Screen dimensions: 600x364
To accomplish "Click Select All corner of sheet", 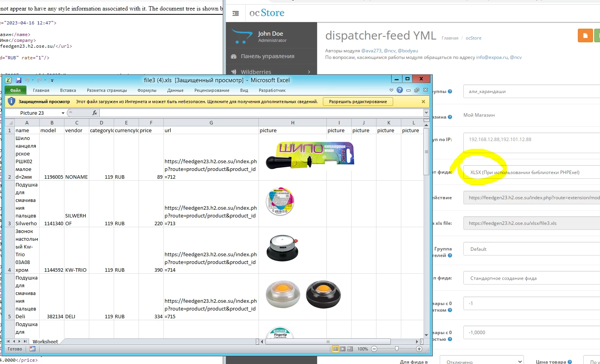I will [x=9, y=123].
